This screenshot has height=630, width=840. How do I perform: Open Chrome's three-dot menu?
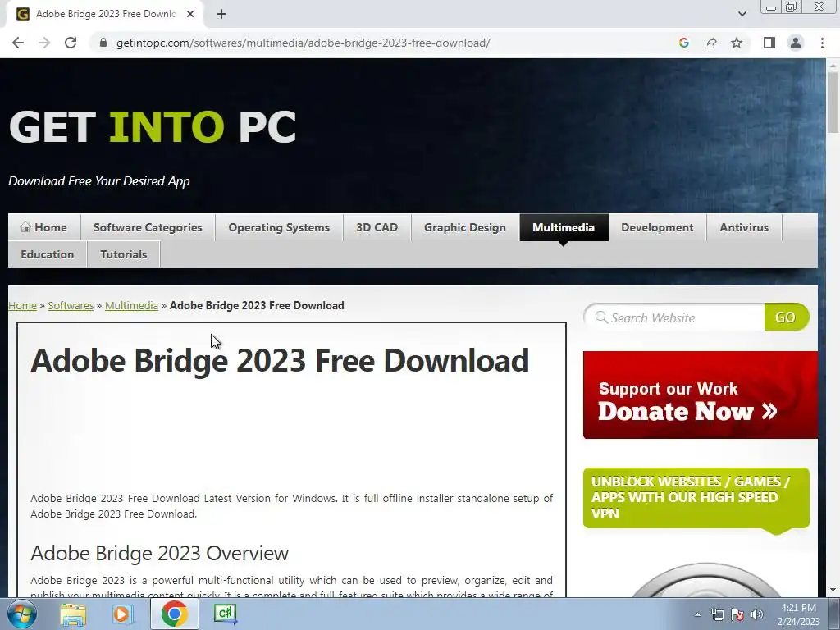(822, 43)
